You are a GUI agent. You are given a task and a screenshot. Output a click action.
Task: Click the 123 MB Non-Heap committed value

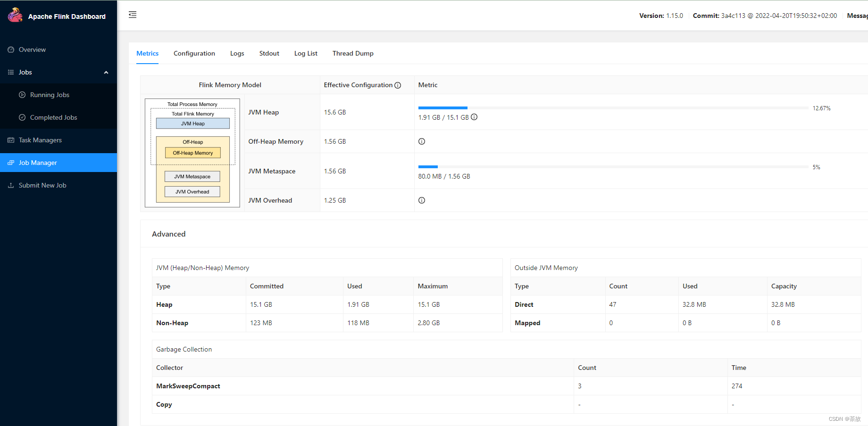tap(261, 323)
